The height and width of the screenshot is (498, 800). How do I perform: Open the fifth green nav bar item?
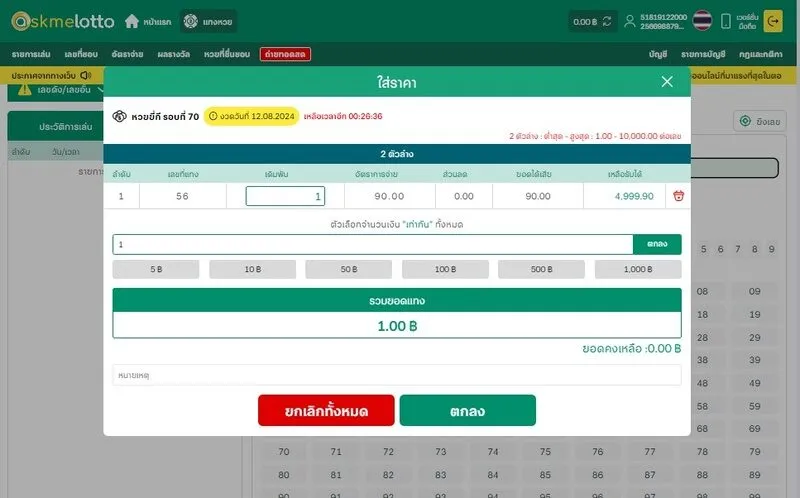227,54
